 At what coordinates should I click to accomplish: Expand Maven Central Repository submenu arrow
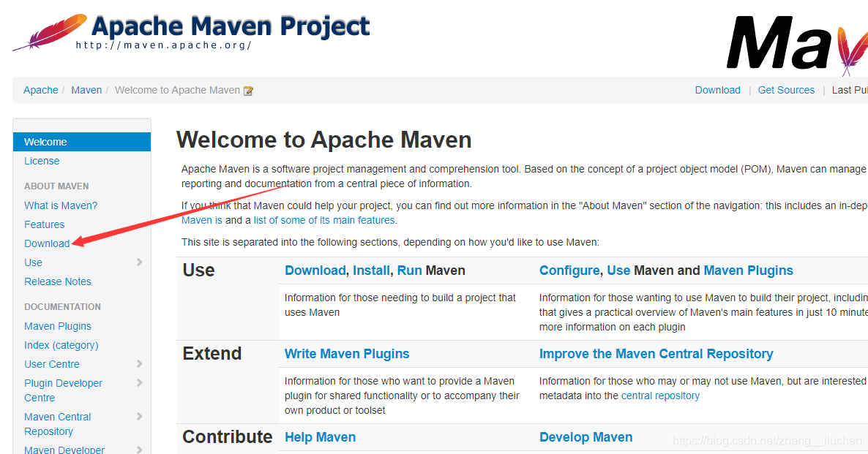point(140,417)
